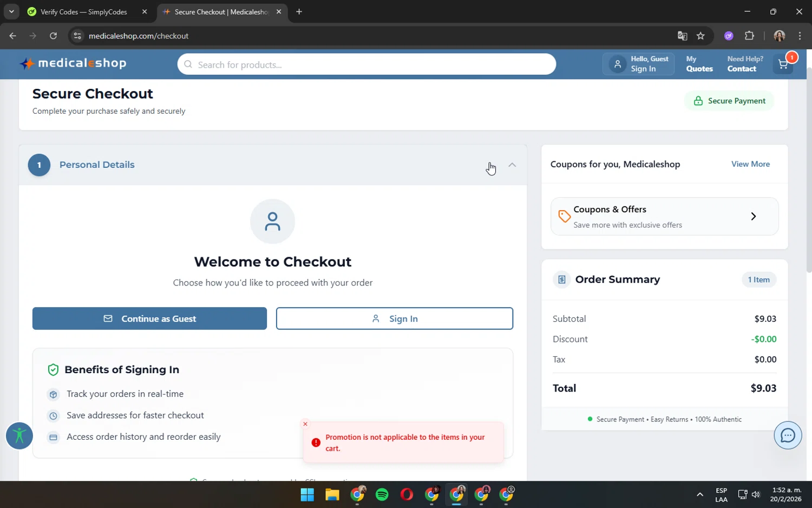Collapse the Personal Details section
Screen dimensions: 812x508
tap(512, 165)
